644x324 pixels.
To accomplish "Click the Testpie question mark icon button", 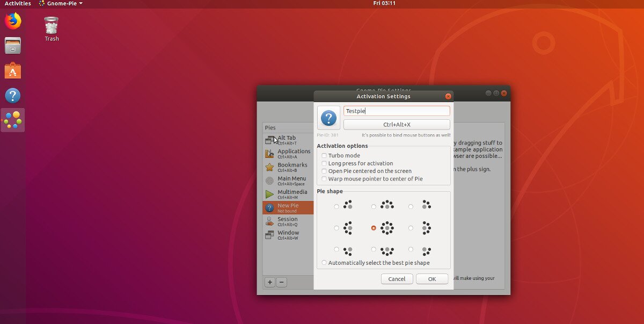I will (x=328, y=118).
